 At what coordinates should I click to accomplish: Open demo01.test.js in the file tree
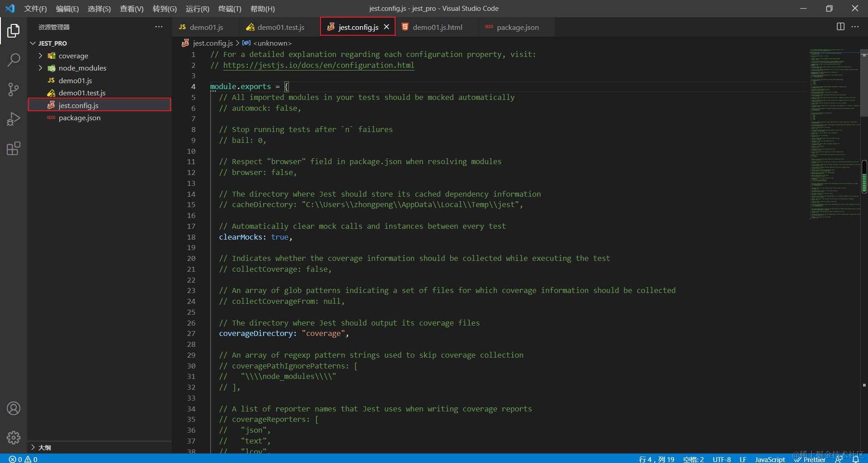(x=82, y=93)
